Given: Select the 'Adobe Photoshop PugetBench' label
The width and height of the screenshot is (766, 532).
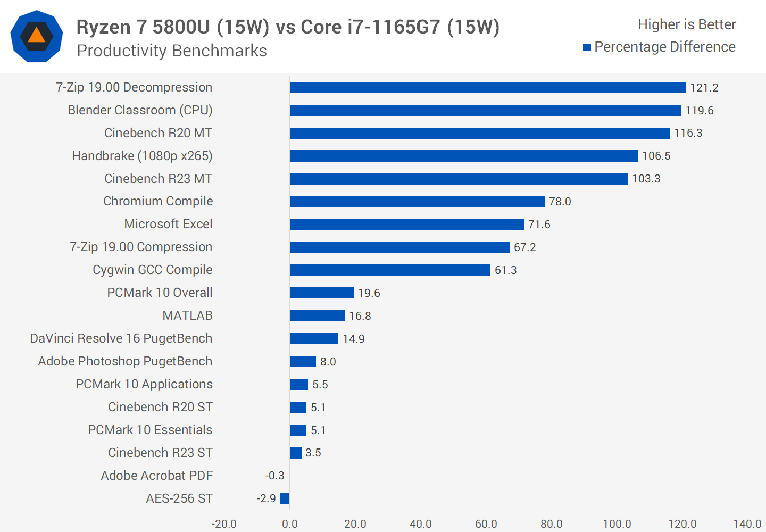Looking at the screenshot, I should click(x=125, y=361).
